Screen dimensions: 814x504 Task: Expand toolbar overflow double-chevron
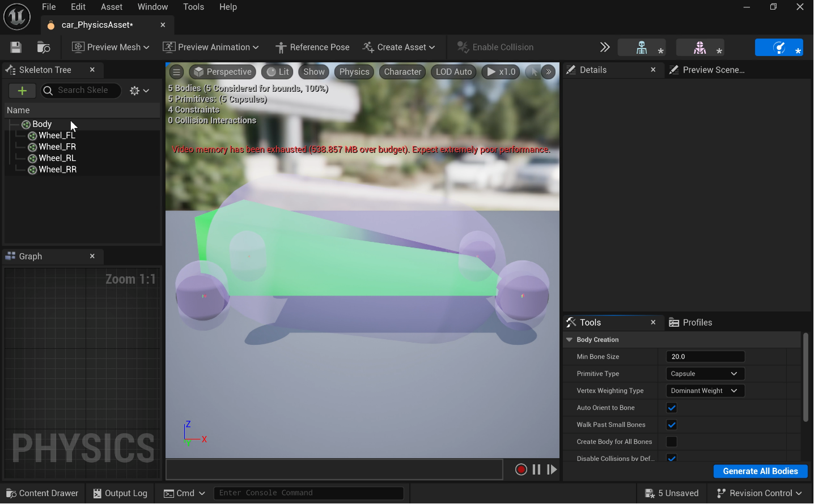click(605, 47)
